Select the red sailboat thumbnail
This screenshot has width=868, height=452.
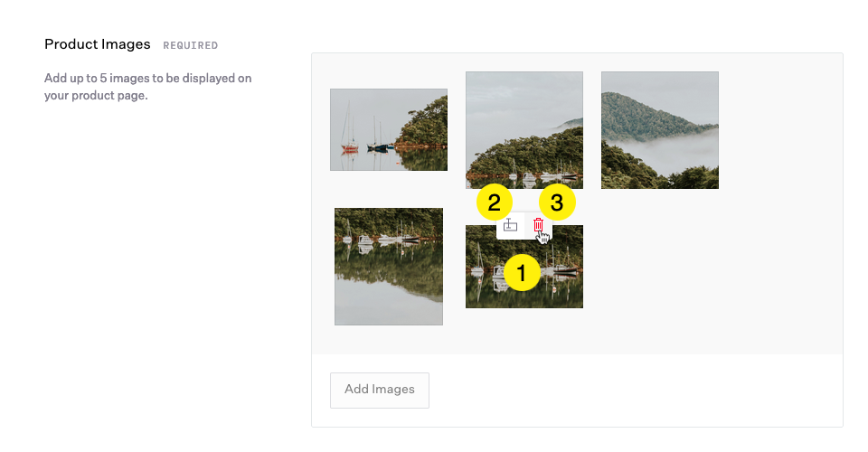click(388, 129)
